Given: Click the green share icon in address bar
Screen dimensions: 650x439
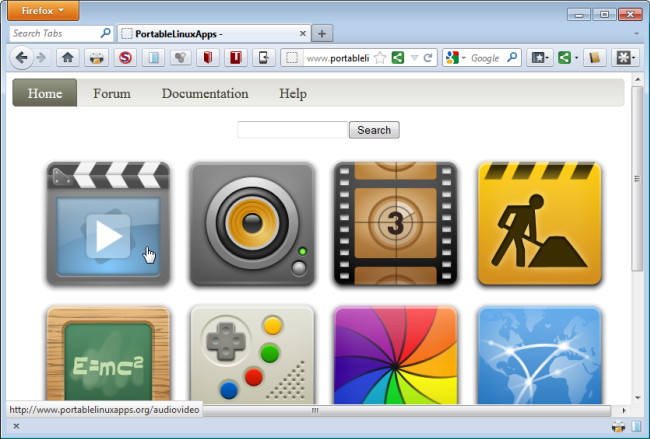Looking at the screenshot, I should [398, 57].
